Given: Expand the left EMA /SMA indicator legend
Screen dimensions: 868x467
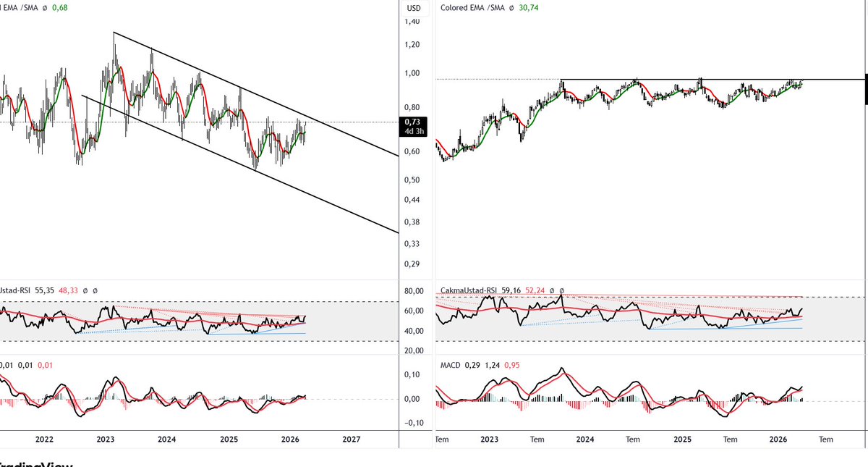Looking at the screenshot, I should (x=22, y=7).
